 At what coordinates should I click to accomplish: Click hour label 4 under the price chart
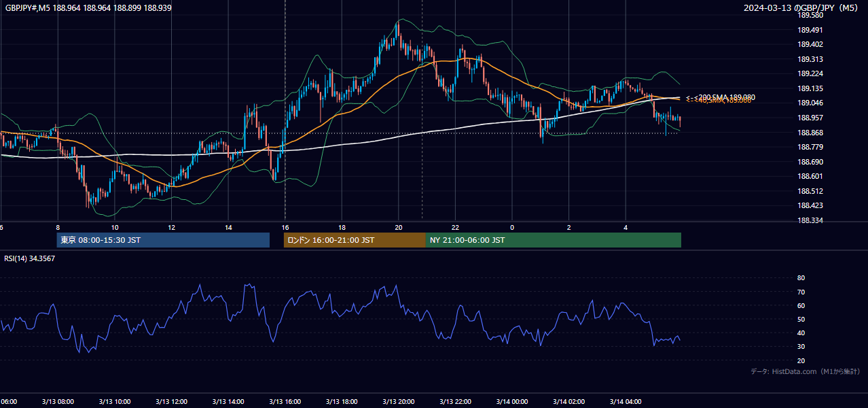click(626, 227)
